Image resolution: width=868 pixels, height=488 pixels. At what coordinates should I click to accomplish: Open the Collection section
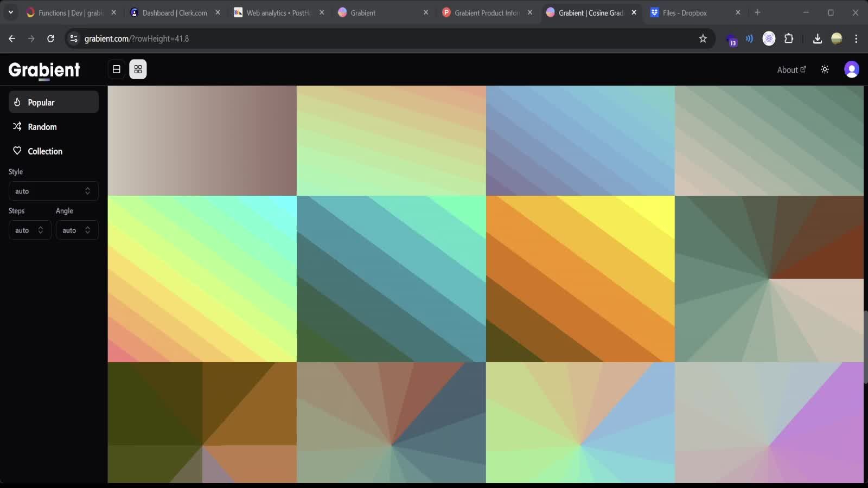(x=53, y=151)
